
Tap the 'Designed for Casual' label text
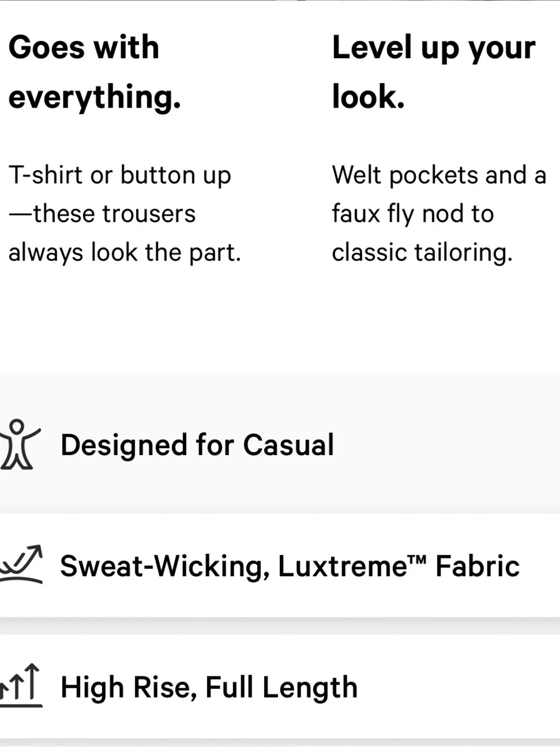click(197, 445)
